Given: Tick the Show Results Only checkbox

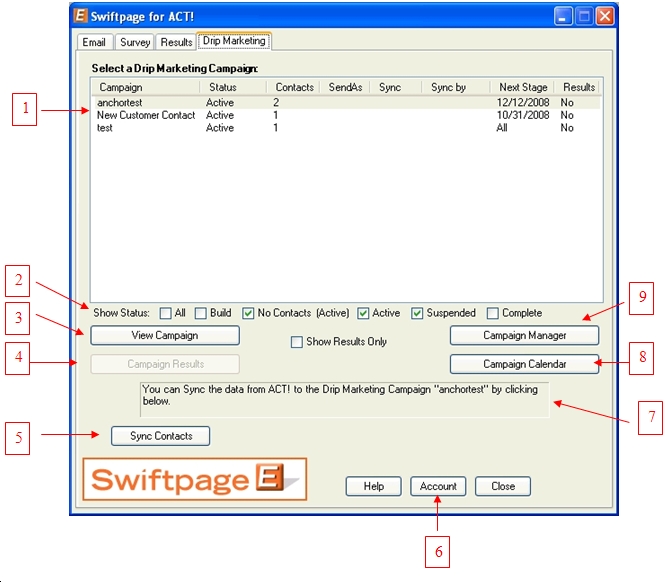Looking at the screenshot, I should (x=296, y=342).
